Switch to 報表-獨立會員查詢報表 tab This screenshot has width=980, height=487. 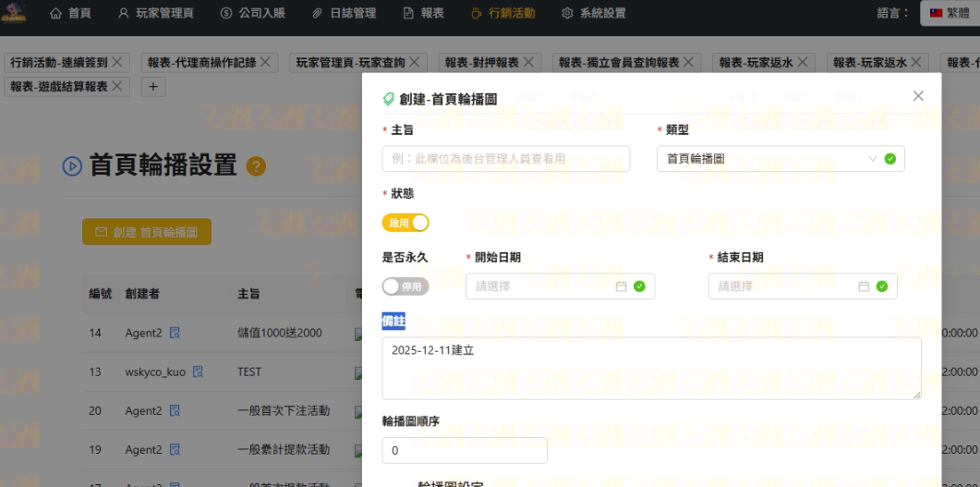[619, 62]
